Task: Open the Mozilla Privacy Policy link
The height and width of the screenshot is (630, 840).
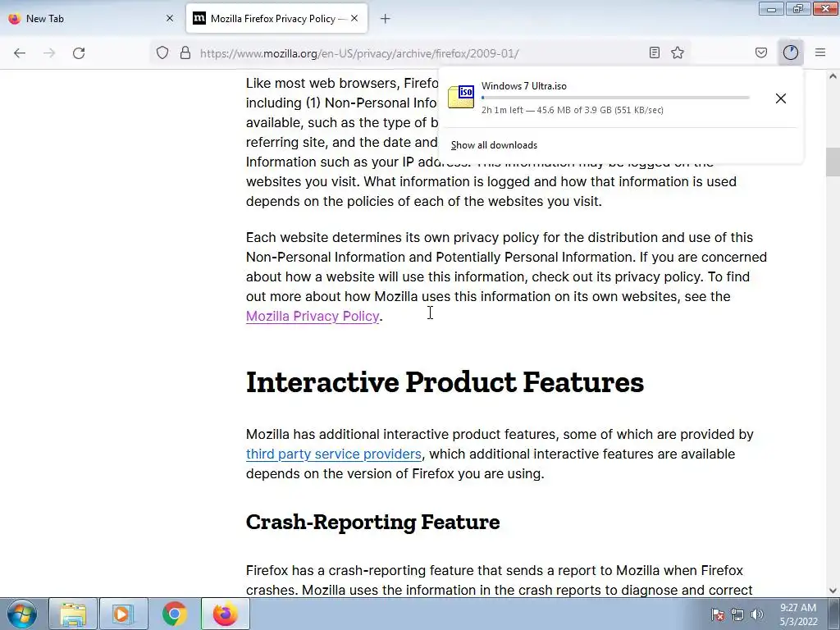Action: (313, 316)
